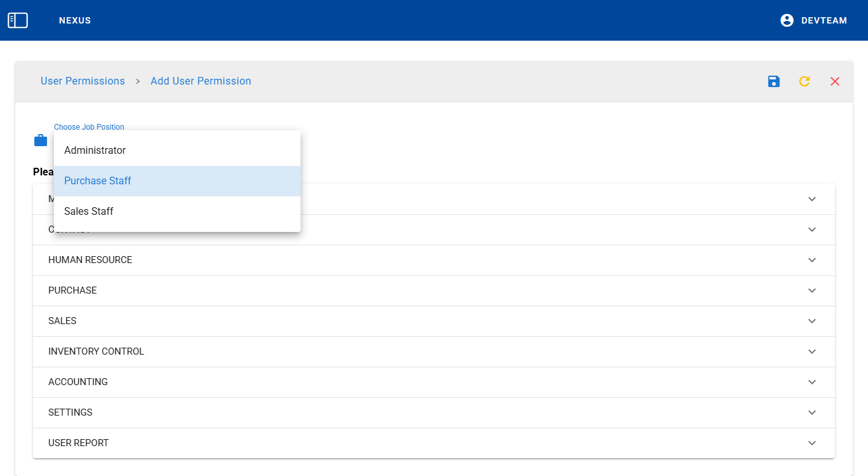Click the save floppy disk icon
Screen dimensions: 868x476
[774, 81]
